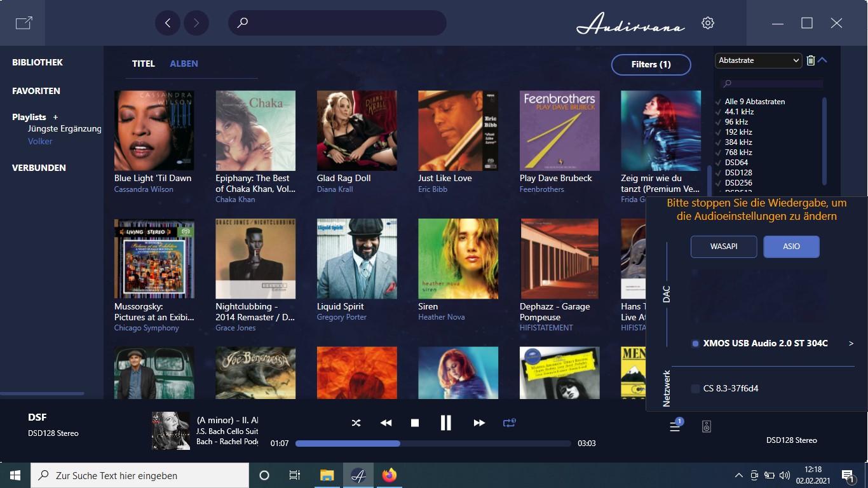Add a new playlist with plus icon
Screen dimensions: 868x488
click(x=55, y=117)
